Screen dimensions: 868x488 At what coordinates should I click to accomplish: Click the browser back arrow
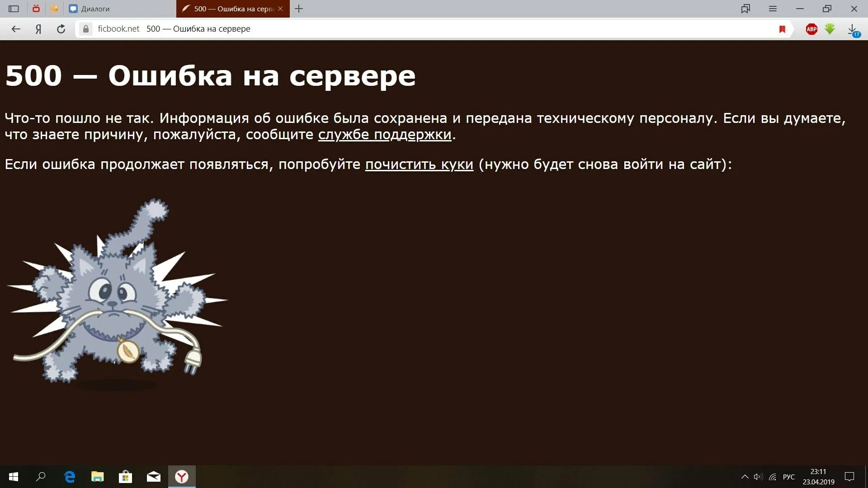(x=16, y=29)
